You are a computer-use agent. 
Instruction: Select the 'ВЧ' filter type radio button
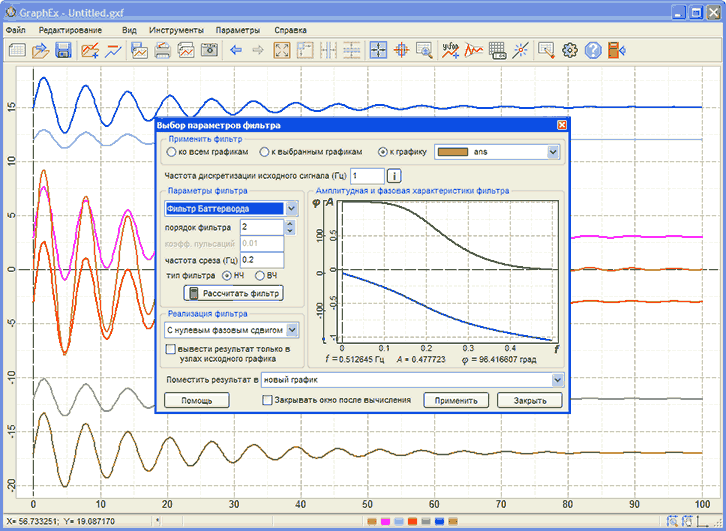(261, 275)
